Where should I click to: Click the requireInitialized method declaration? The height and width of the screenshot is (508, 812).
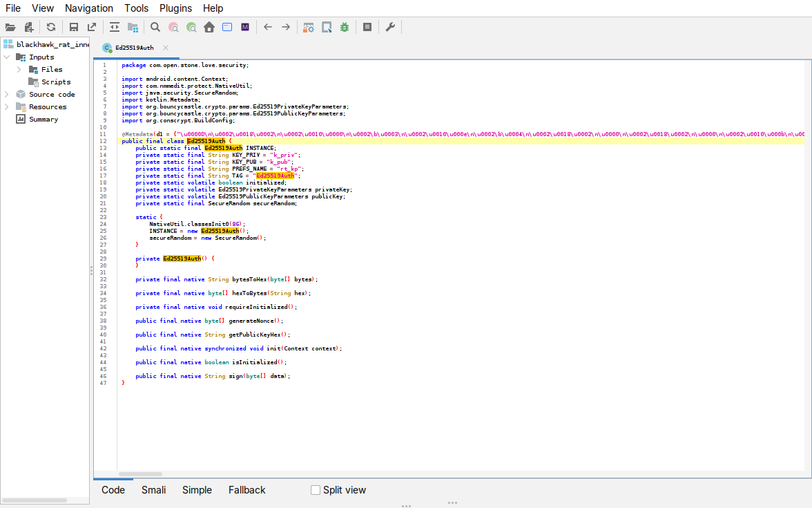tap(217, 307)
